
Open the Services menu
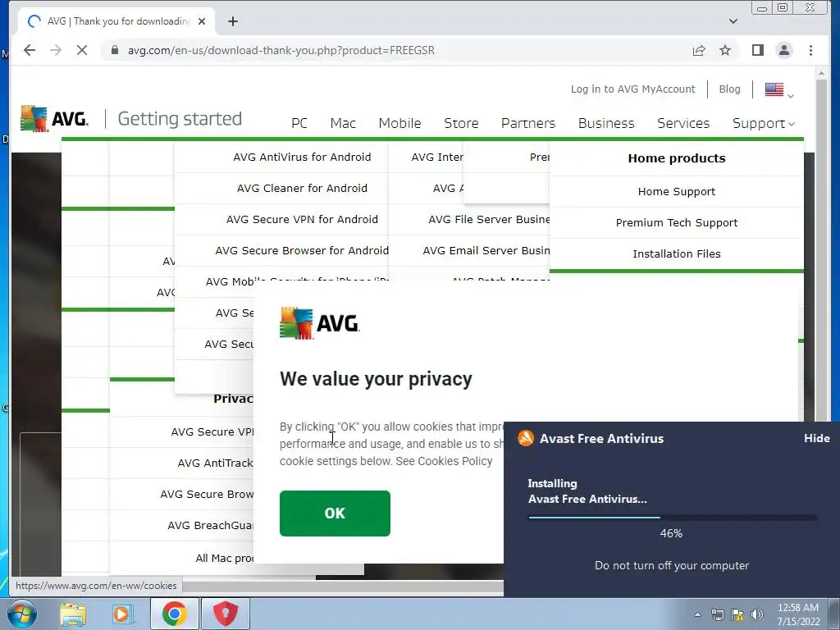tap(683, 123)
